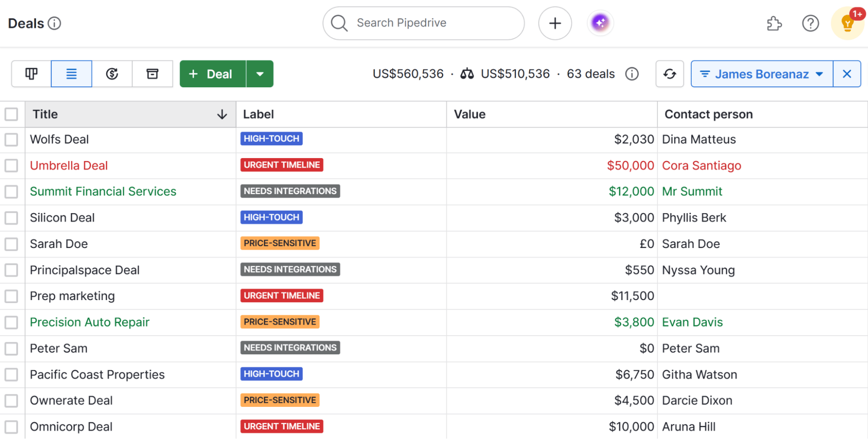Add a new deal with Deal button
Viewport: 868px width, 439px height.
click(x=213, y=74)
